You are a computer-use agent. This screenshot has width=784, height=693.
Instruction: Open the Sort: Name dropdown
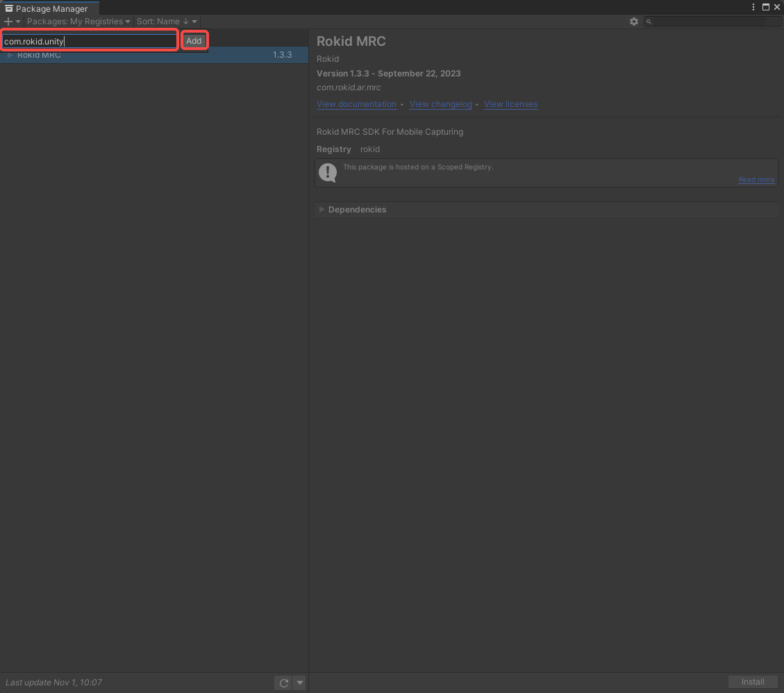pyautogui.click(x=167, y=22)
